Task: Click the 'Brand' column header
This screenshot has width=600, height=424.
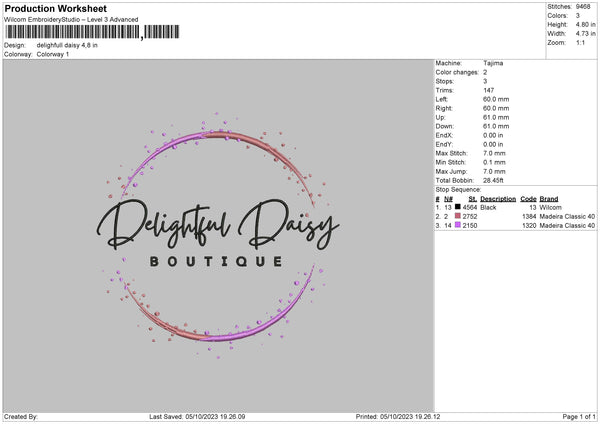Action: click(x=549, y=199)
